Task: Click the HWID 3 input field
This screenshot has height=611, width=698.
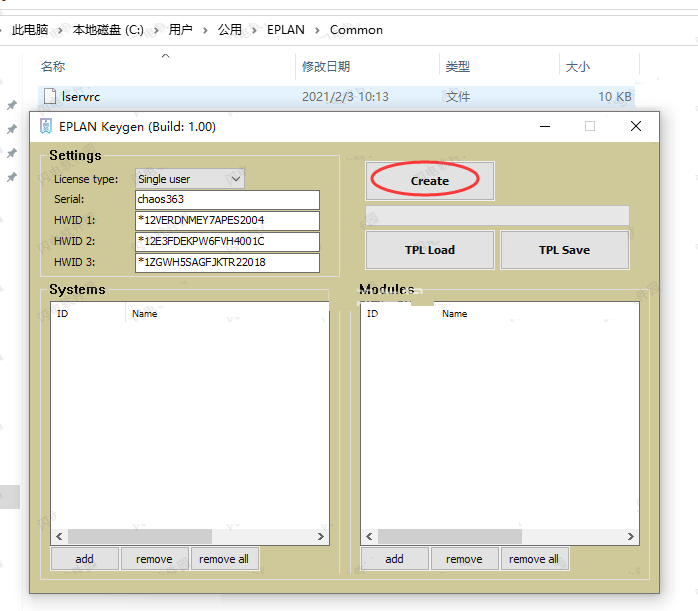Action: 227,262
